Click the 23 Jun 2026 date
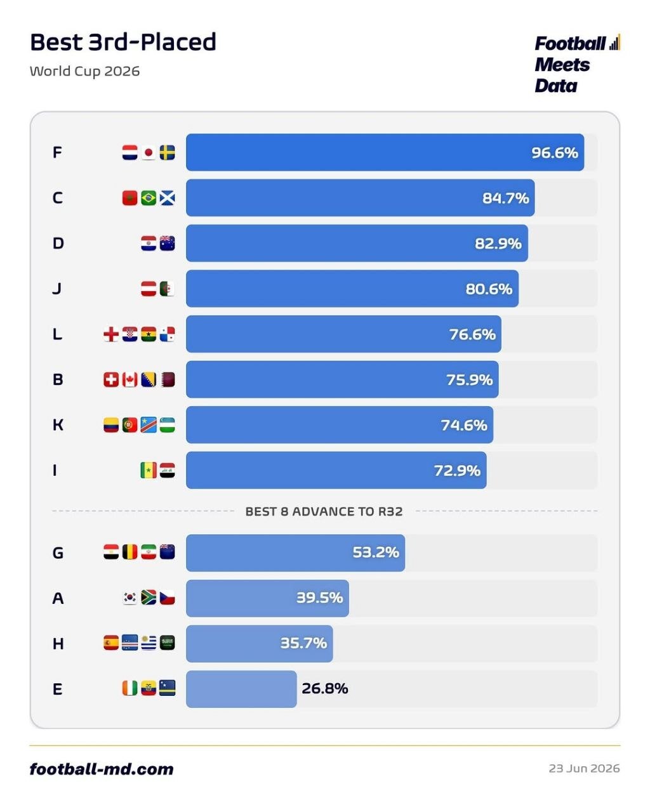Viewport: 650px width, 812px height. pyautogui.click(x=584, y=768)
